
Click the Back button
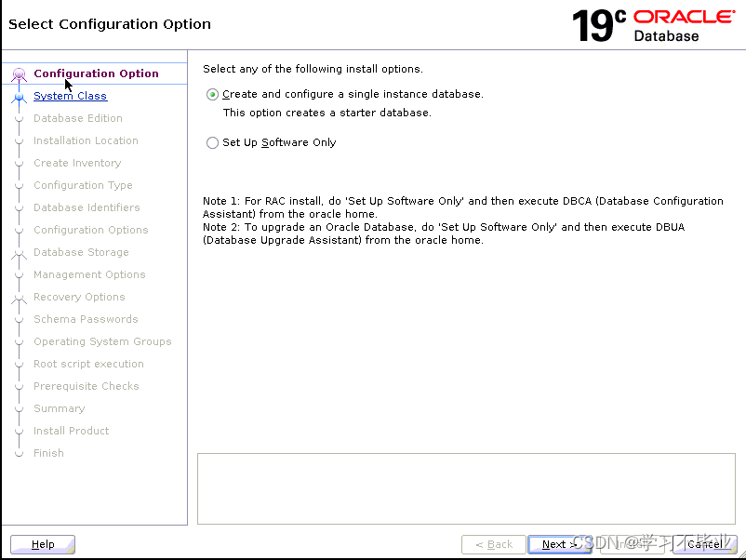pos(493,544)
